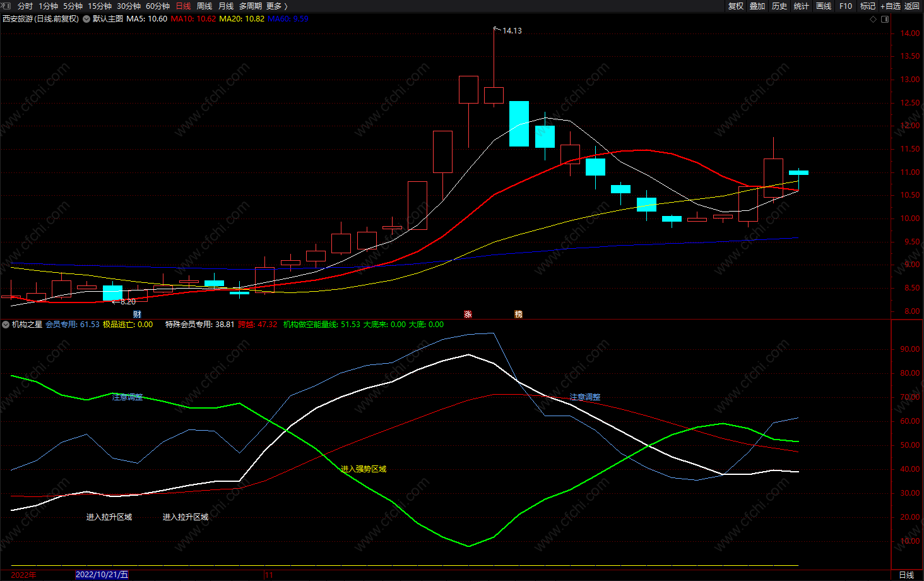This screenshot has height=581, width=924.
Task: Click the 8.20 low price label
Action: (128, 302)
